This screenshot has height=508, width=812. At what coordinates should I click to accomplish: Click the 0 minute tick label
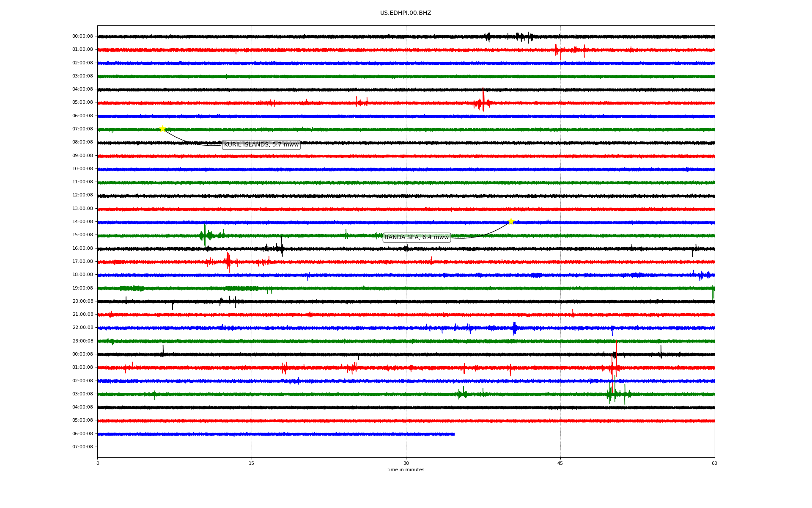98,463
